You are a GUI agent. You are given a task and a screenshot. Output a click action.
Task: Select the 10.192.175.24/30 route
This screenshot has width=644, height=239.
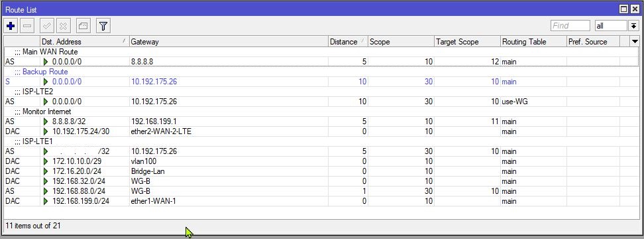pos(321,131)
